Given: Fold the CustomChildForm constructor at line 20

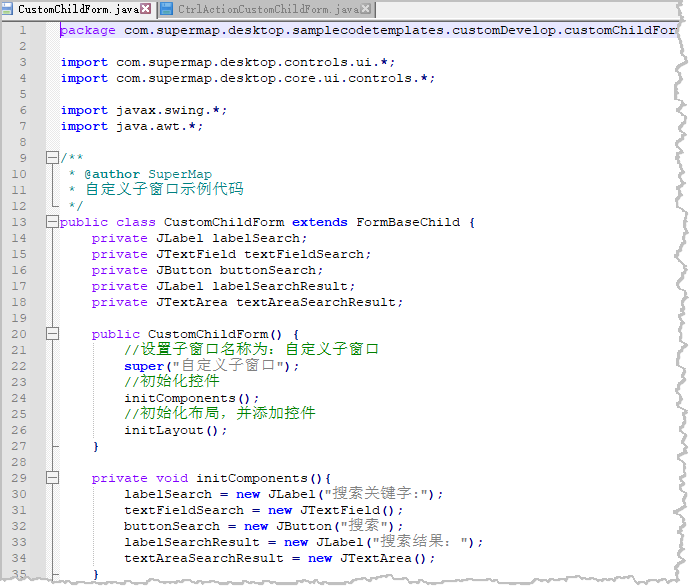Looking at the screenshot, I should 52,334.
